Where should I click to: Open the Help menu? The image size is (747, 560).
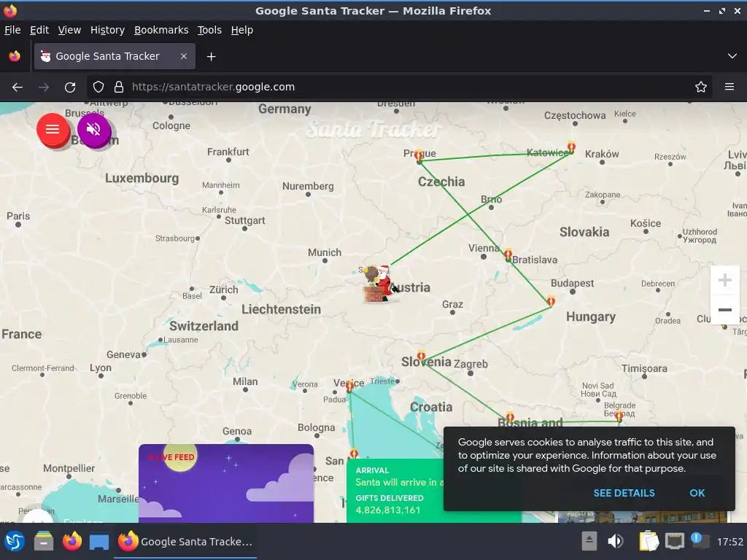tap(242, 30)
